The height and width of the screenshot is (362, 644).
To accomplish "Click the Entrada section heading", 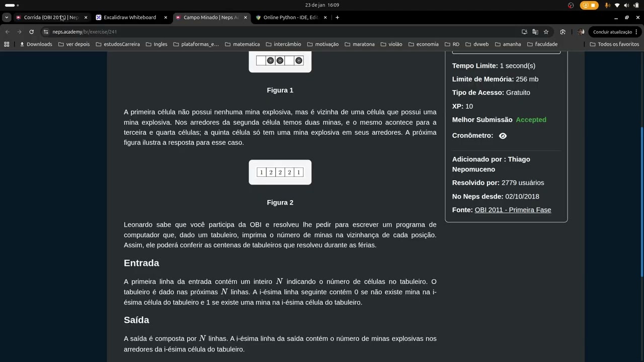I will tap(141, 263).
